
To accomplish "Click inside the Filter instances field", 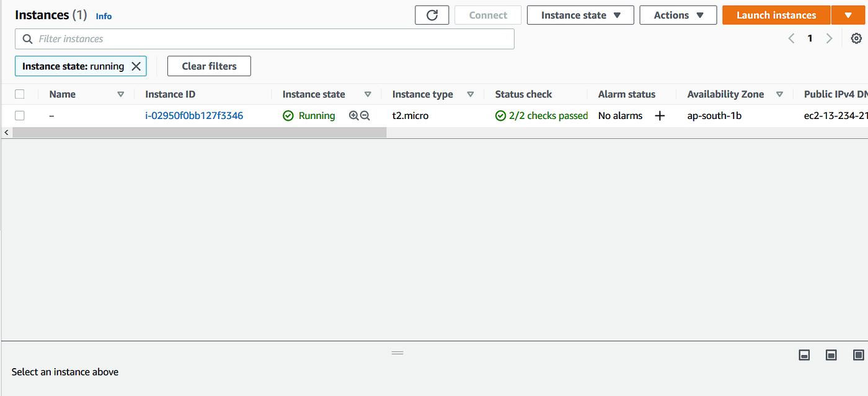I will (x=265, y=38).
